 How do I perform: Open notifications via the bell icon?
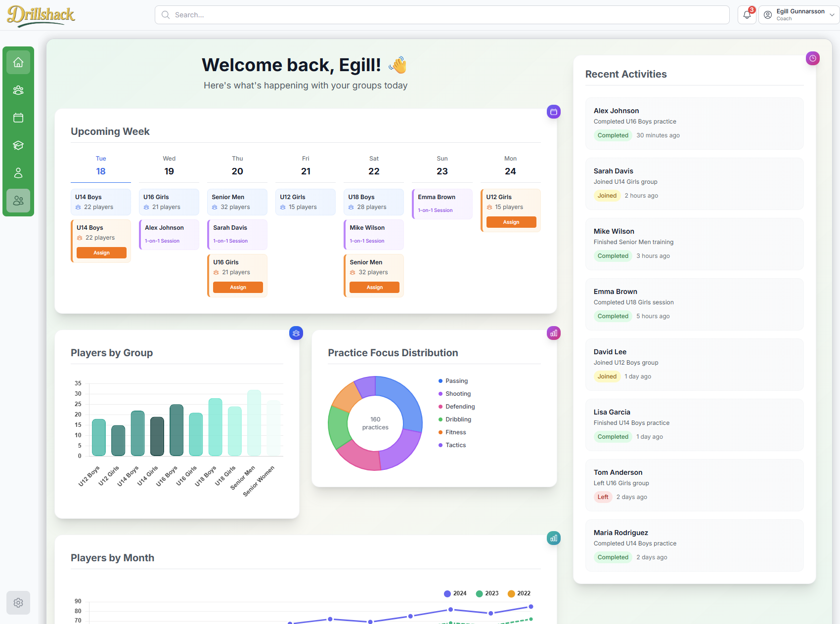pyautogui.click(x=746, y=15)
